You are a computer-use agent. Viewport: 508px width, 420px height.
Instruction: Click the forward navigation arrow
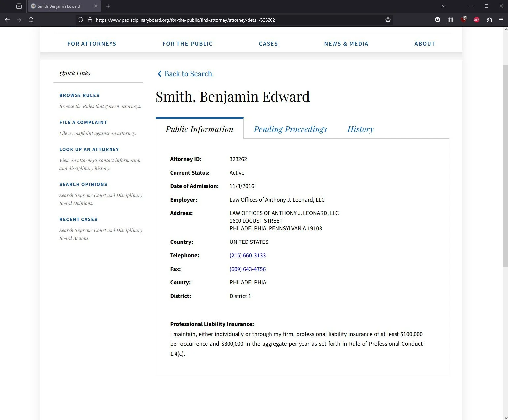(19, 20)
